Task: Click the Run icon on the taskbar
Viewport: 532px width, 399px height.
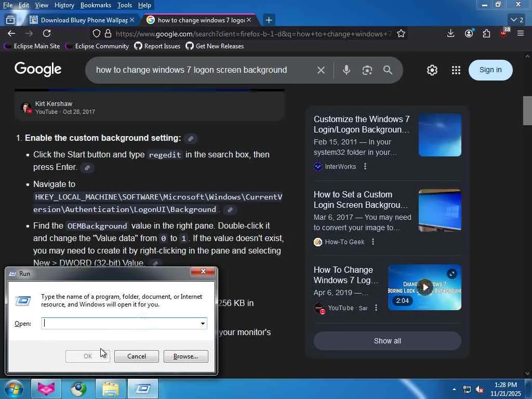Action: (143, 389)
